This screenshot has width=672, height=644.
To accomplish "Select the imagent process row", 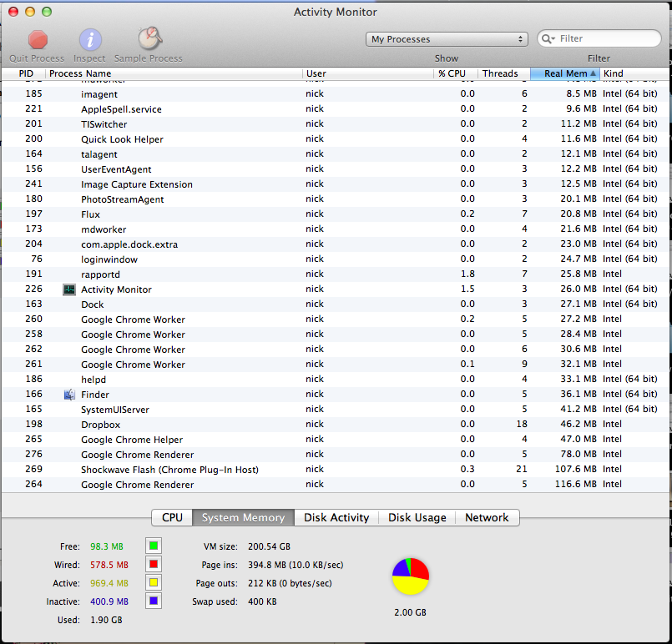I will tap(336, 93).
